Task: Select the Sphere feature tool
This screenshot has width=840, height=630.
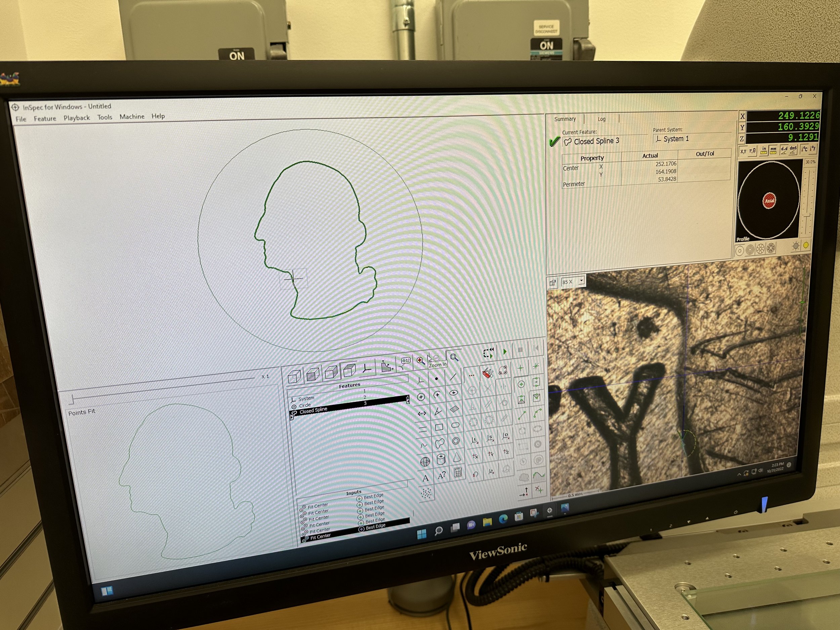Action: [x=425, y=462]
